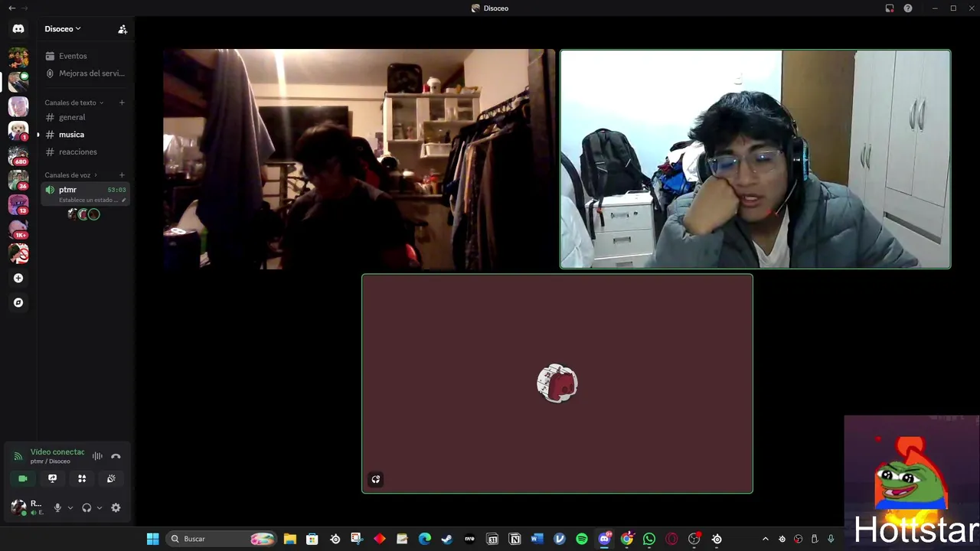Open user settings gear
Image resolution: width=980 pixels, height=551 pixels.
point(116,507)
